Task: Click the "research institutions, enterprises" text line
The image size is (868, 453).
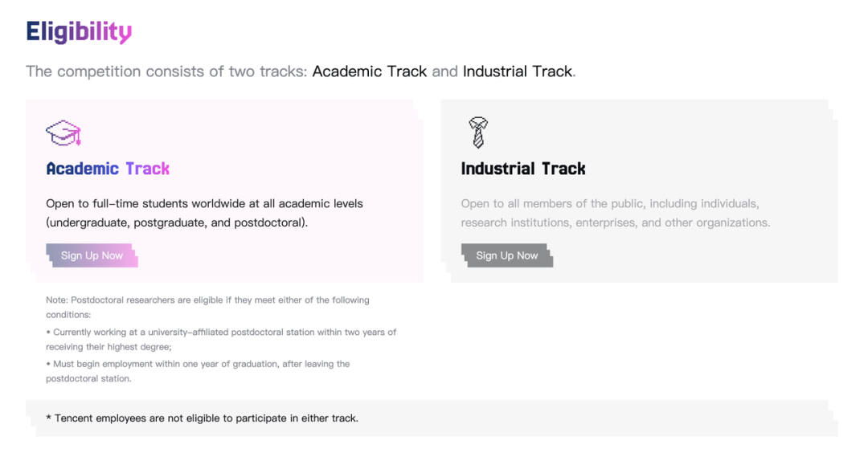Action: pyautogui.click(x=615, y=222)
